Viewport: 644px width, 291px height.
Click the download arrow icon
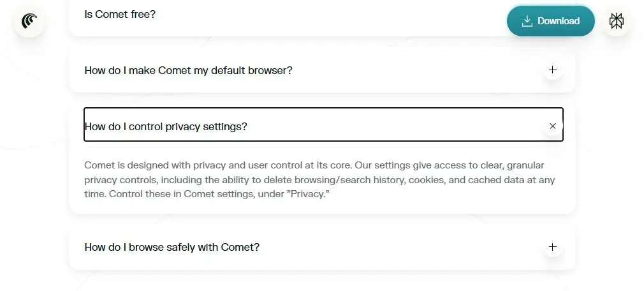tap(527, 21)
